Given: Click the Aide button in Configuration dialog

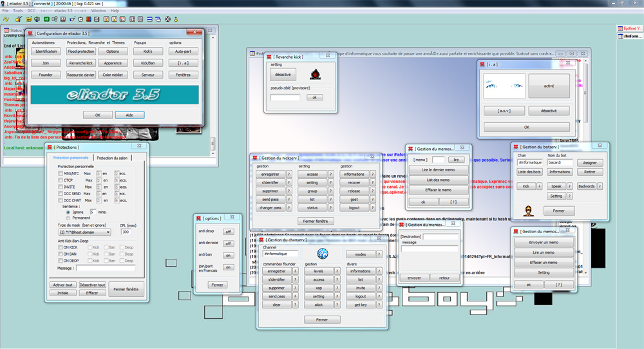Looking at the screenshot, I should (x=129, y=115).
